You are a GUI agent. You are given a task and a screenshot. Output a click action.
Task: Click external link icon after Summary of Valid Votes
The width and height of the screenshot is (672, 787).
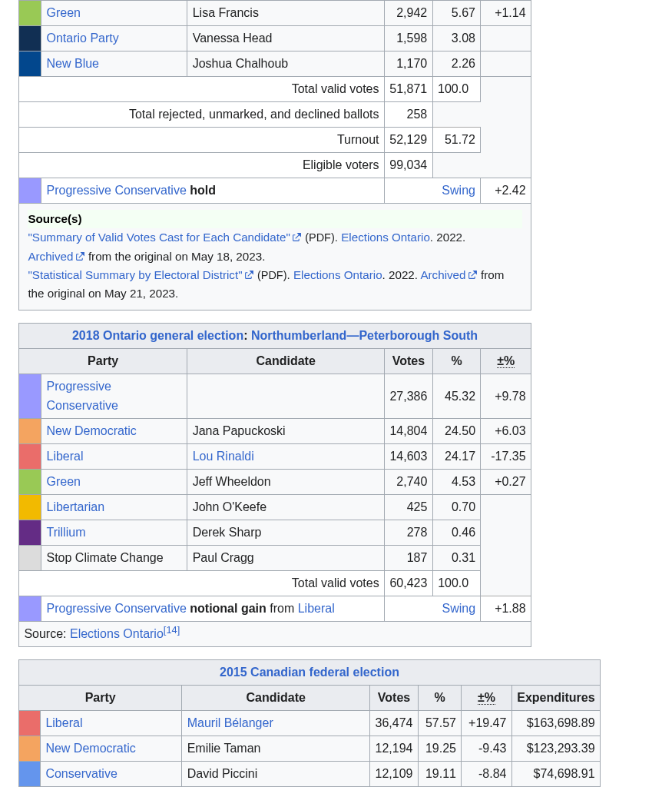(296, 238)
